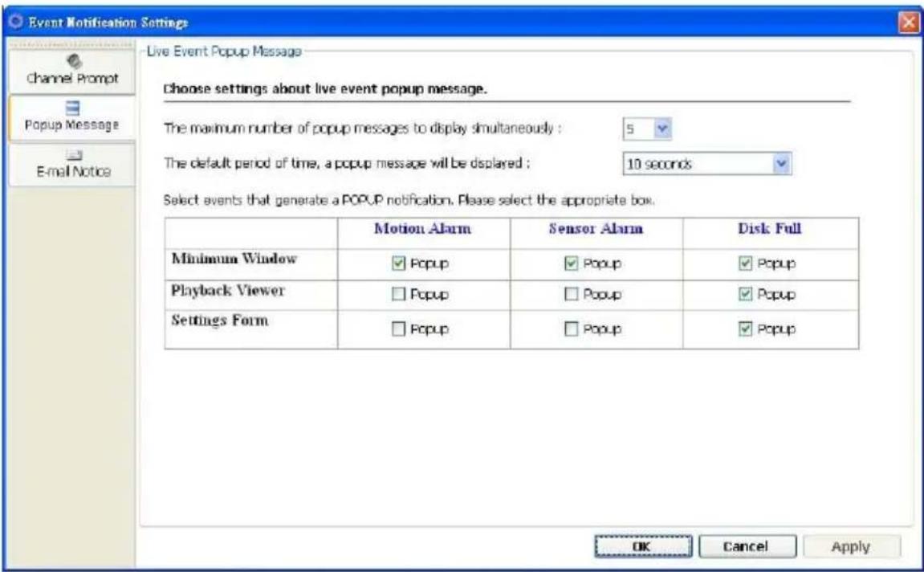Open the 10 seconds display period dropdown
924x572 pixels.
click(707, 164)
